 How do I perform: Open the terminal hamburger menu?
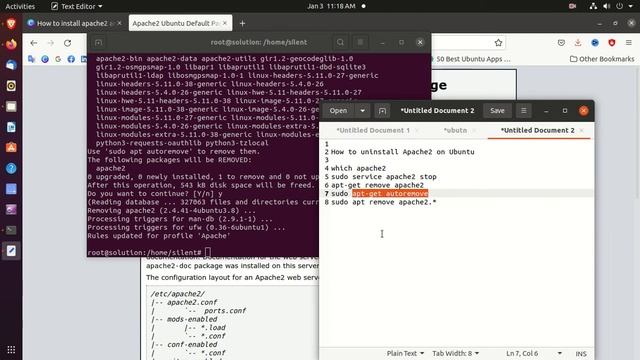(360, 42)
